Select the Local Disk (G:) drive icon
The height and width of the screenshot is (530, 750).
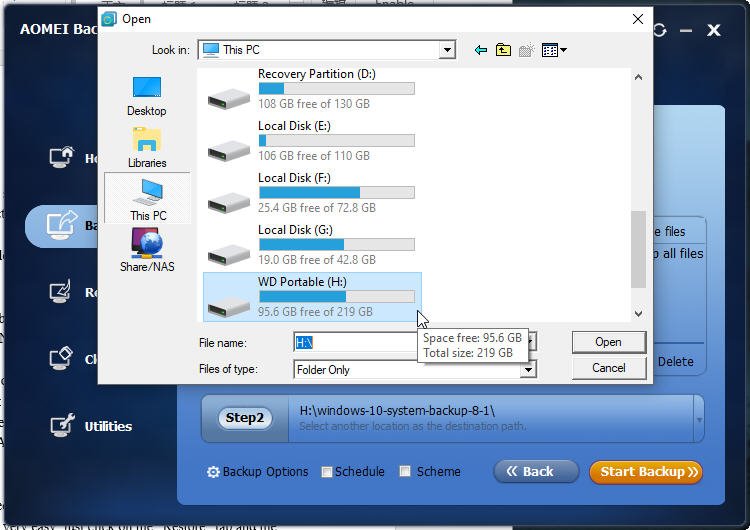229,255
